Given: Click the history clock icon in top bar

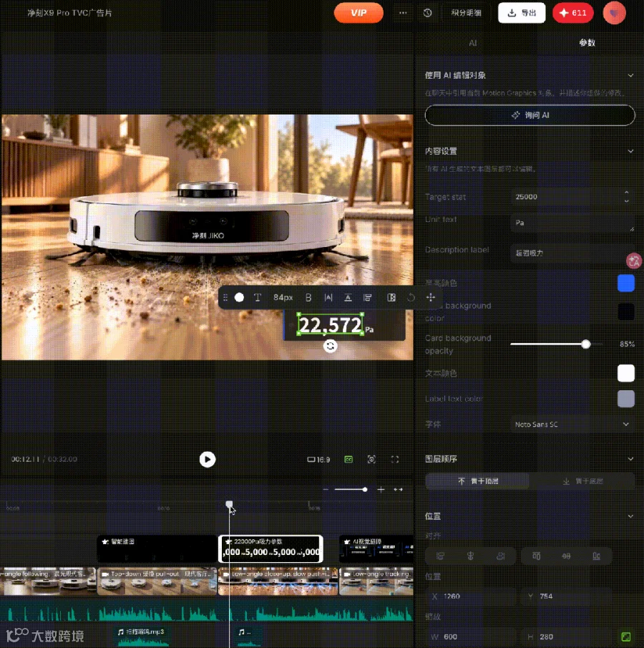Looking at the screenshot, I should 427,13.
